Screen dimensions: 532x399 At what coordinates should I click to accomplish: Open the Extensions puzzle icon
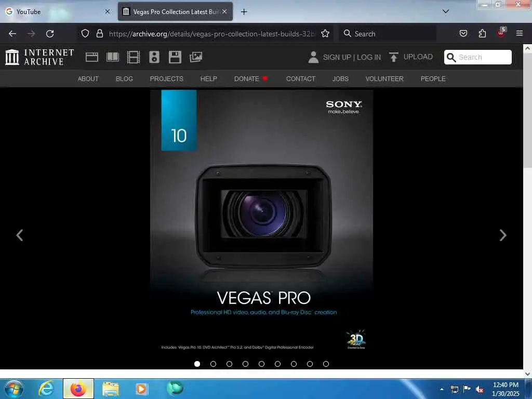click(482, 33)
